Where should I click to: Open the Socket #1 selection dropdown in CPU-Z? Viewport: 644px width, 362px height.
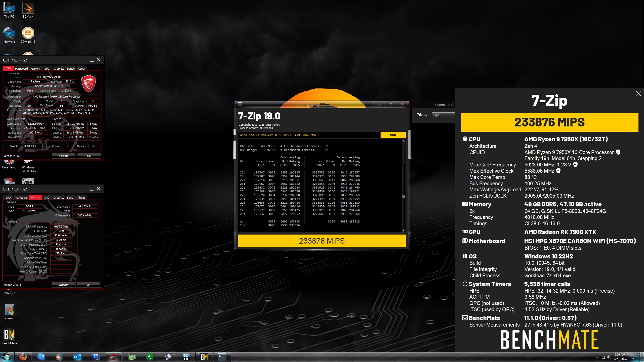(x=35, y=146)
